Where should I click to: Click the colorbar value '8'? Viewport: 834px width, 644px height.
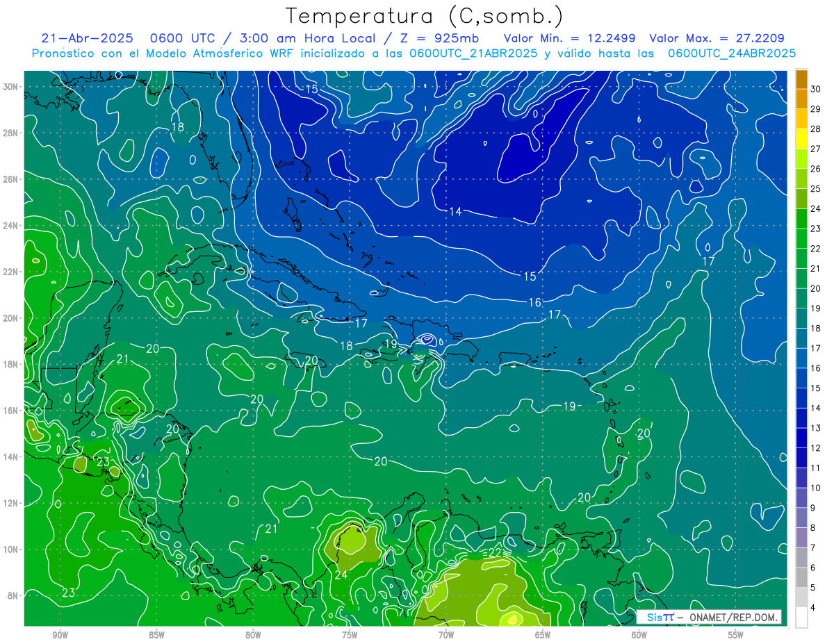[813, 528]
